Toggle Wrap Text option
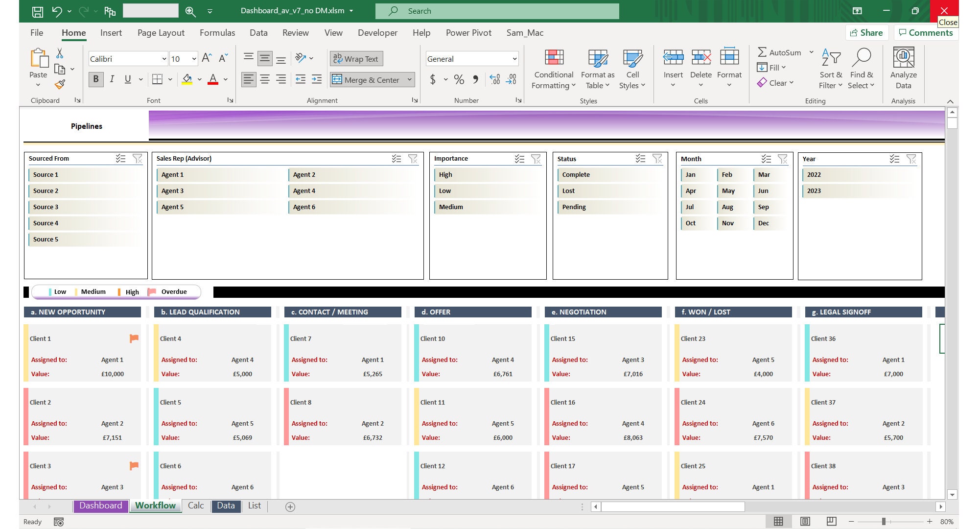 coord(356,59)
